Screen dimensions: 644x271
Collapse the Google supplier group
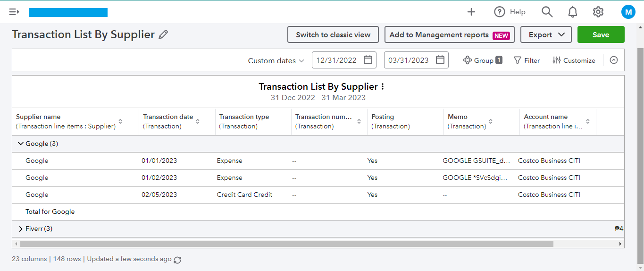point(20,144)
